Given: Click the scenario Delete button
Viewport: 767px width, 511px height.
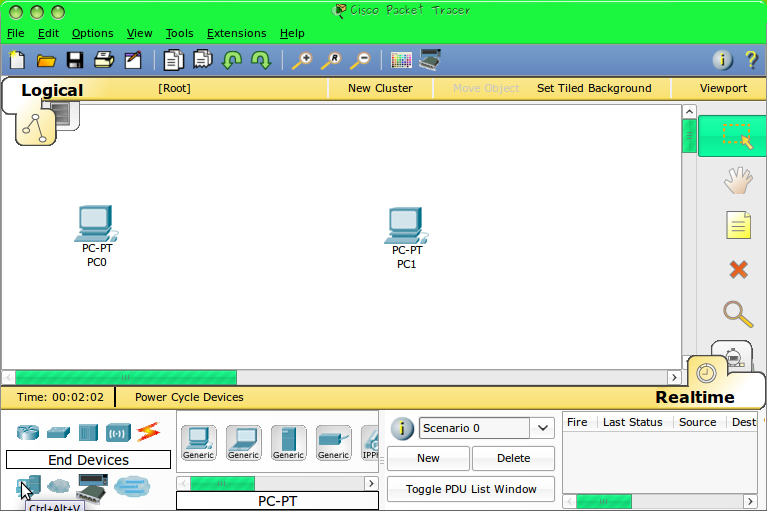Looking at the screenshot, I should (514, 458).
